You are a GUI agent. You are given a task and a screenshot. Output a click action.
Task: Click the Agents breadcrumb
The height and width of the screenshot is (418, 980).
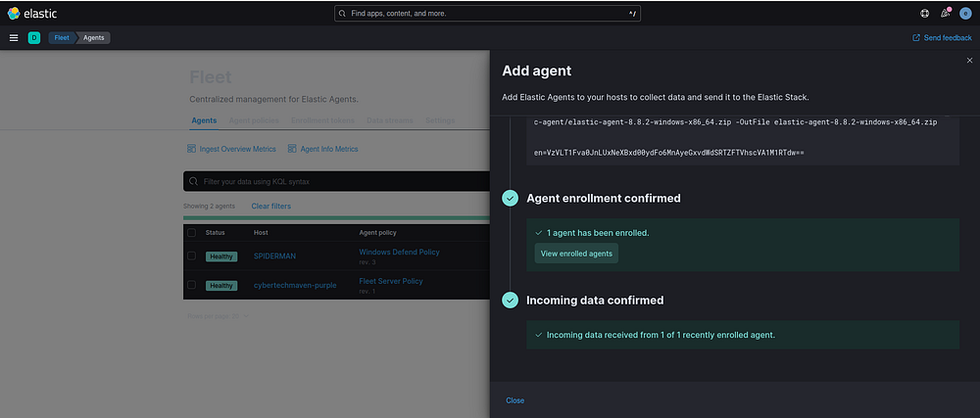[94, 38]
